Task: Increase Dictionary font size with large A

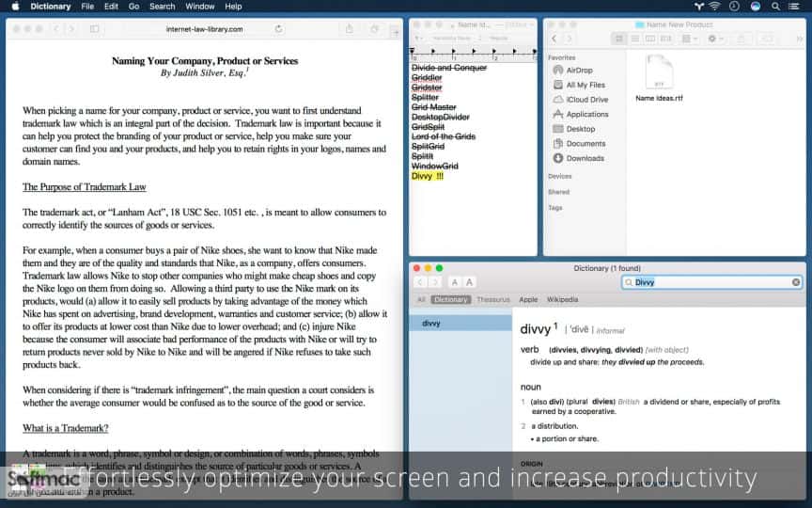Action: tap(469, 282)
